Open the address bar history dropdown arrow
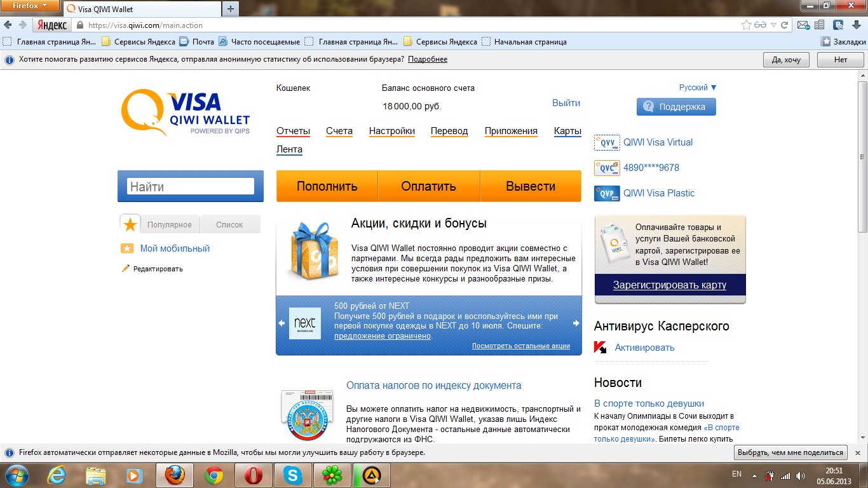The image size is (868, 488). point(774,25)
